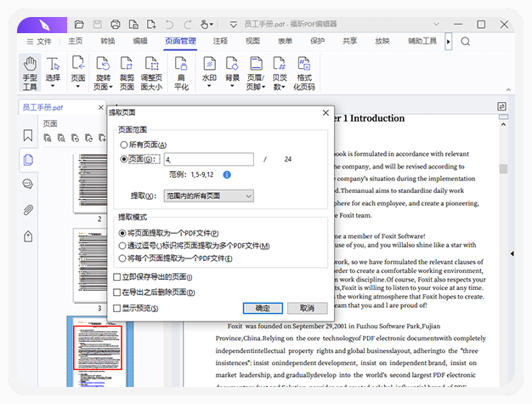This screenshot has width=532, height=404.
Task: Open the comments panel icon
Action: tap(28, 184)
